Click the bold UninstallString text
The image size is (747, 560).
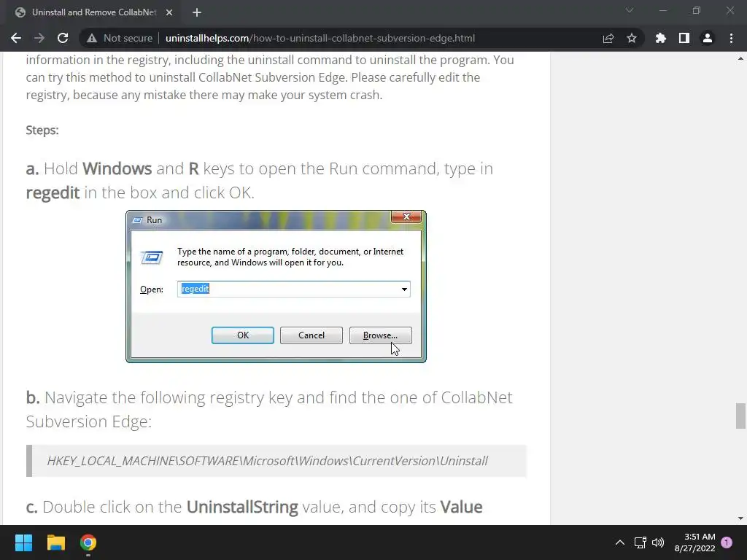[x=242, y=507]
